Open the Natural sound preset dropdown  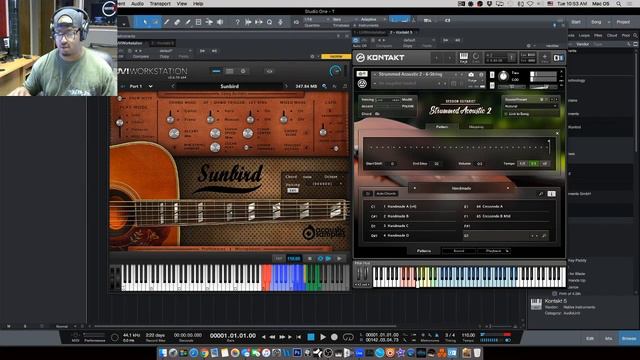[x=531, y=106]
